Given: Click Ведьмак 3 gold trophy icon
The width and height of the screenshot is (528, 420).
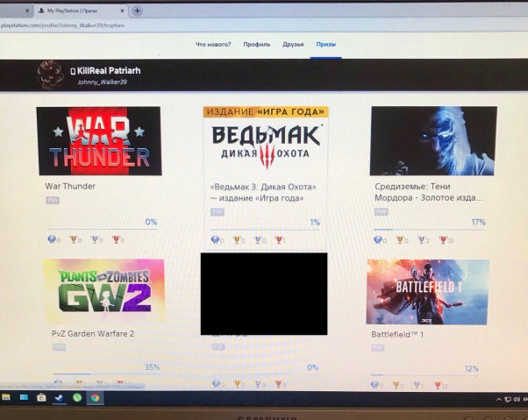Looking at the screenshot, I should coord(237,239).
